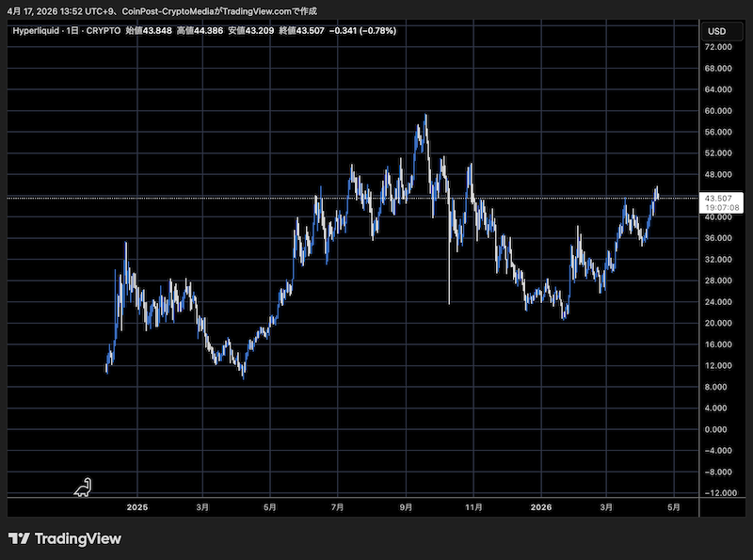This screenshot has height=560, width=753.
Task: Open the USD currency selector
Action: (716, 31)
